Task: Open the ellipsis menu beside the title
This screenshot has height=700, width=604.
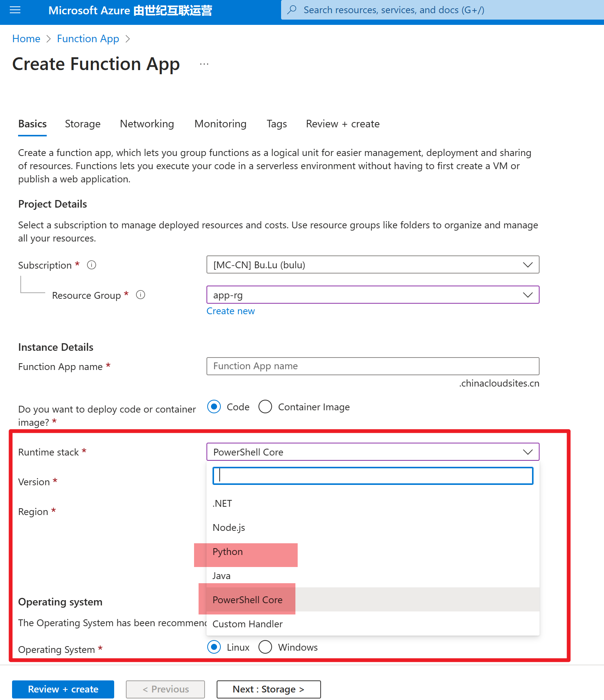Action: (204, 64)
